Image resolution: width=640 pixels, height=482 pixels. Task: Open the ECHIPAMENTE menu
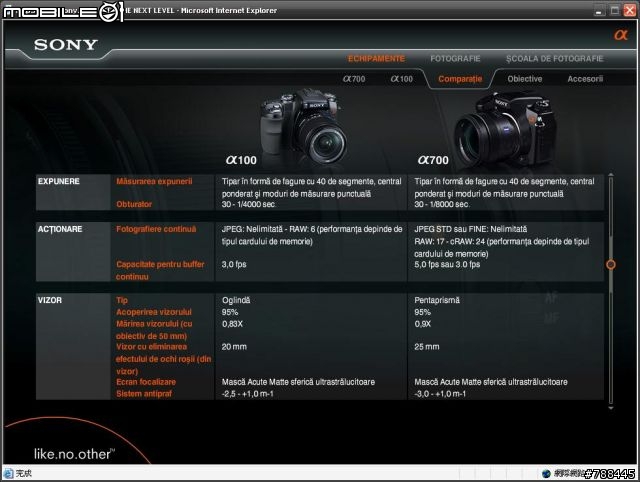point(376,58)
